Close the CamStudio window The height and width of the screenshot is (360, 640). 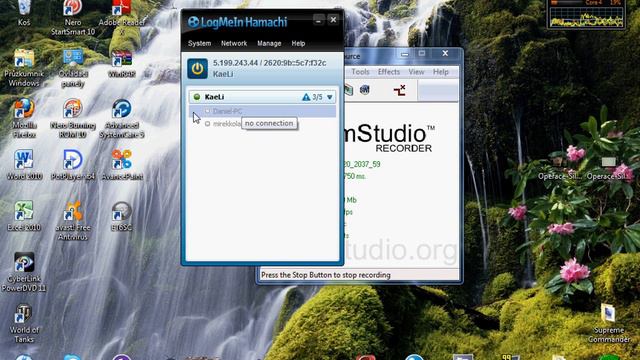[x=445, y=53]
